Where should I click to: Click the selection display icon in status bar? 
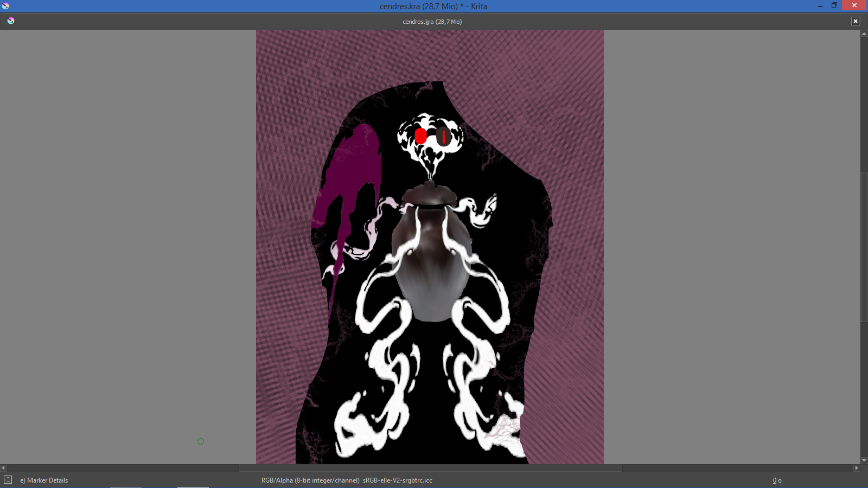pyautogui.click(x=8, y=480)
